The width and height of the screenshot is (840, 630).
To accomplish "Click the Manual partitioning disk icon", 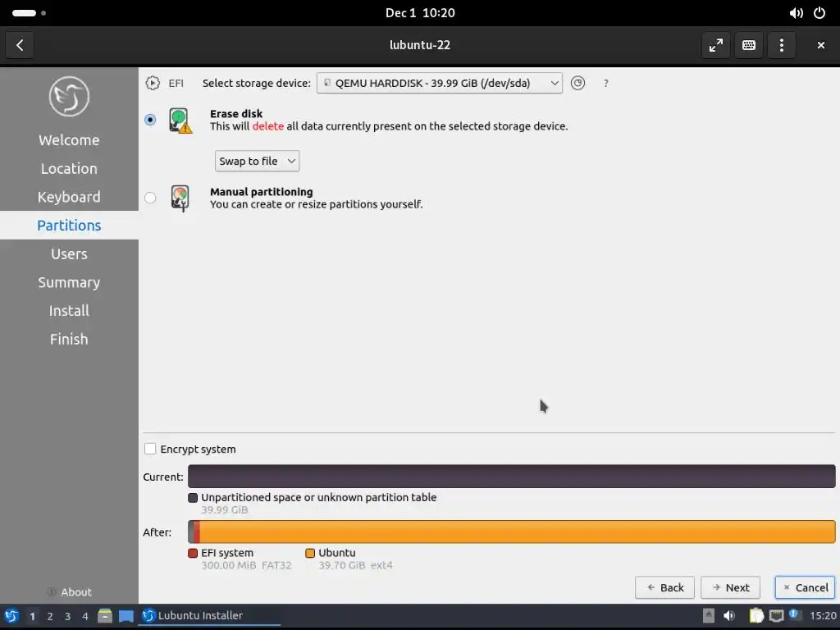I will click(x=180, y=199).
